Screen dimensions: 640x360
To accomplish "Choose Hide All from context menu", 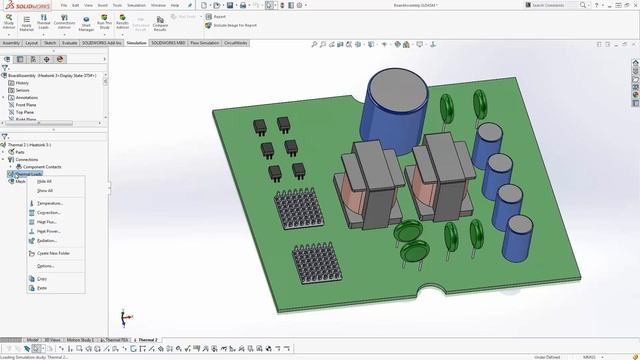I will tap(44, 182).
